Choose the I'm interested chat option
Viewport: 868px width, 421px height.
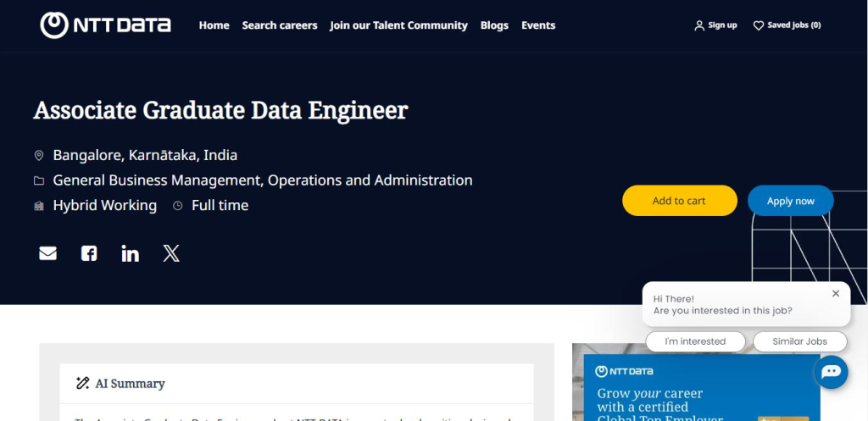click(x=695, y=341)
